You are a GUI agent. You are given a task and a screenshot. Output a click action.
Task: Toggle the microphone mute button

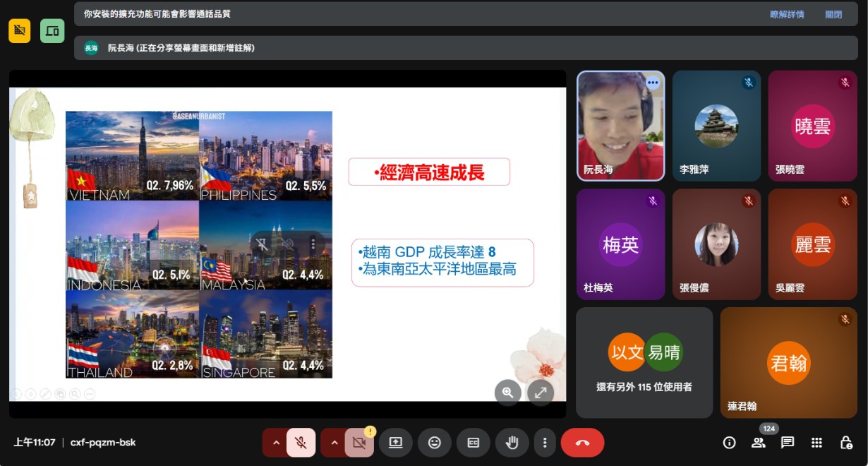pos(301,443)
